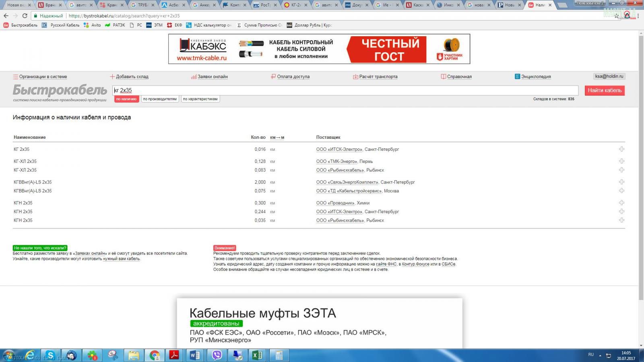Open the Быстрокабель site logo
This screenshot has width=644, height=362.
[60, 90]
